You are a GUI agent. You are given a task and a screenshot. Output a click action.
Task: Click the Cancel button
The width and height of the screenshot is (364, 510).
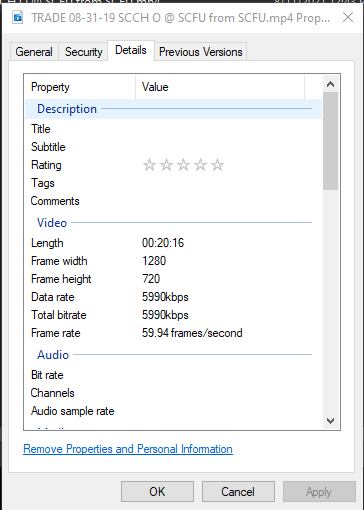(x=238, y=492)
